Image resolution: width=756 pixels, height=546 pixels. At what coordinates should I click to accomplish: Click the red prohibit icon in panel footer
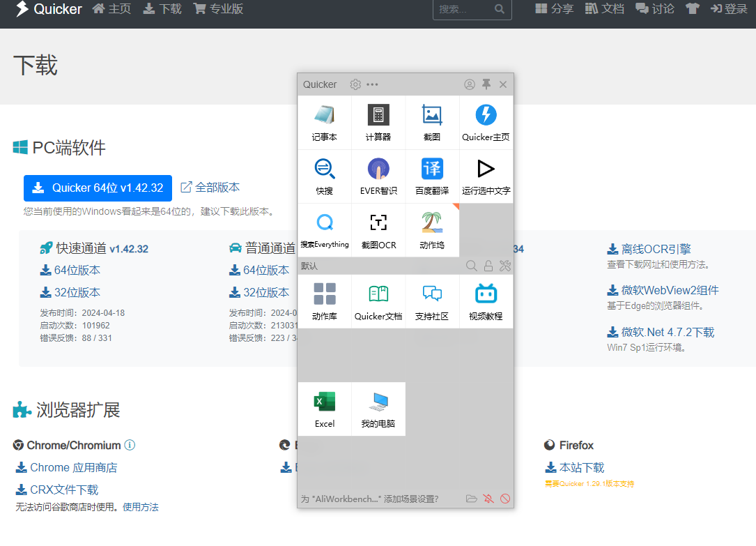pos(504,499)
